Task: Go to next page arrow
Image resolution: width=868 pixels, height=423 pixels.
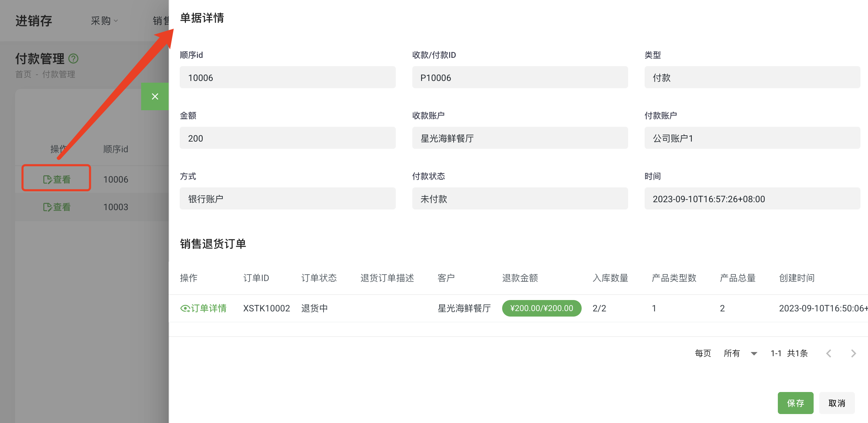Action: (854, 353)
